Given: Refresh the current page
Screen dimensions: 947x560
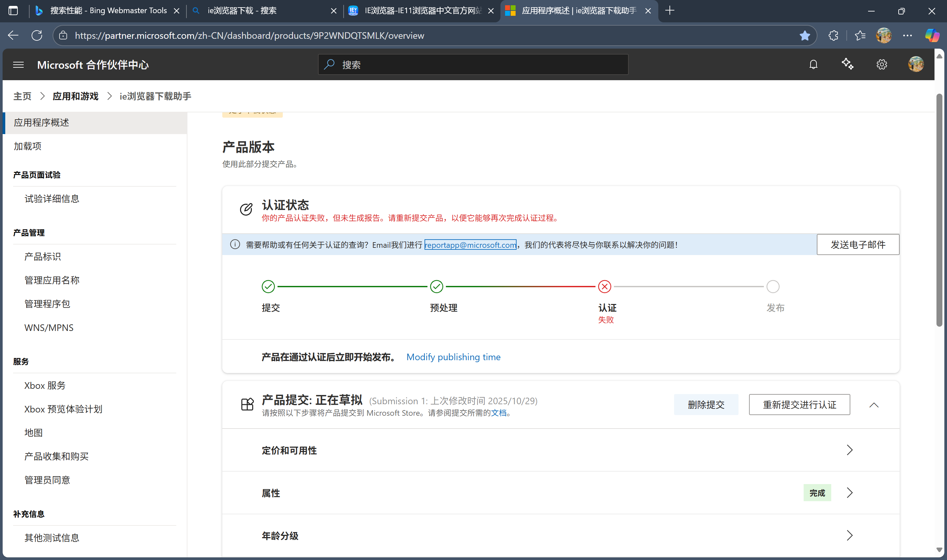Looking at the screenshot, I should click(x=36, y=35).
